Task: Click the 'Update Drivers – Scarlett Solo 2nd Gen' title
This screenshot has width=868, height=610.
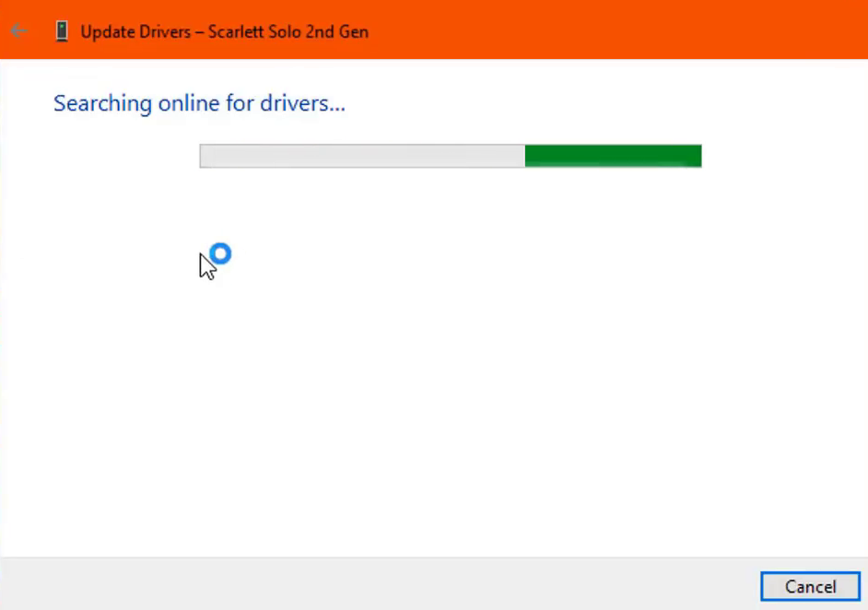Action: [225, 32]
